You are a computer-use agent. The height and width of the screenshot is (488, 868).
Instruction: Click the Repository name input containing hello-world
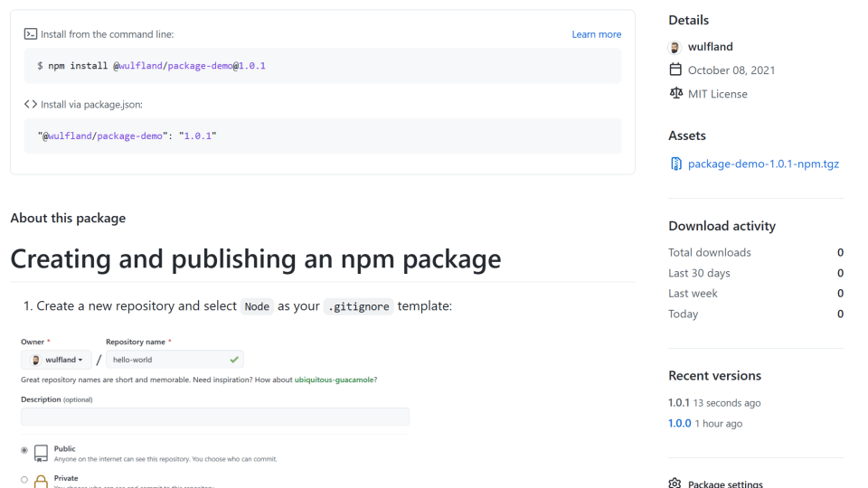(167, 360)
